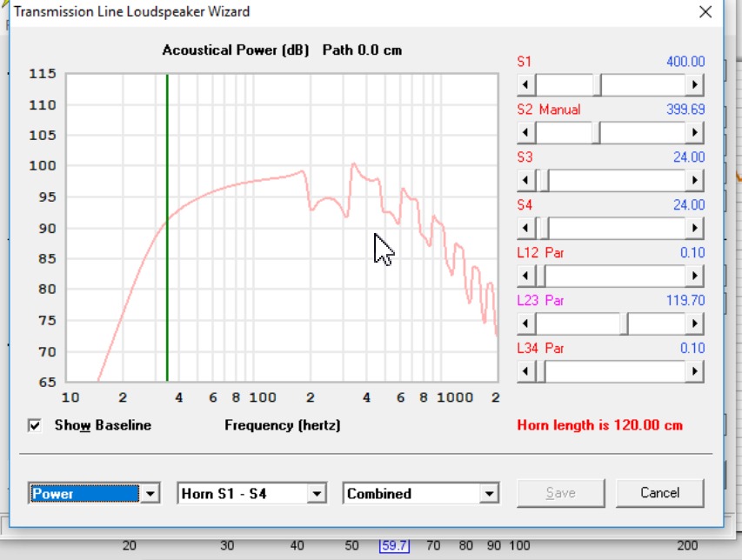The width and height of the screenshot is (742, 560).
Task: Click the L12 Par slider thumb
Action: click(540, 276)
